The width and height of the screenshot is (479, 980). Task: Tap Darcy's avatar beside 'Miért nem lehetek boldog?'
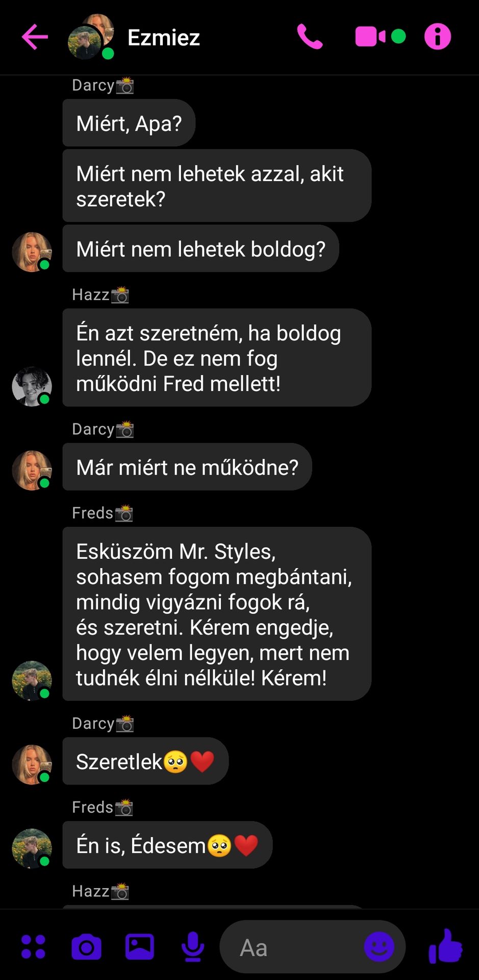[x=32, y=252]
